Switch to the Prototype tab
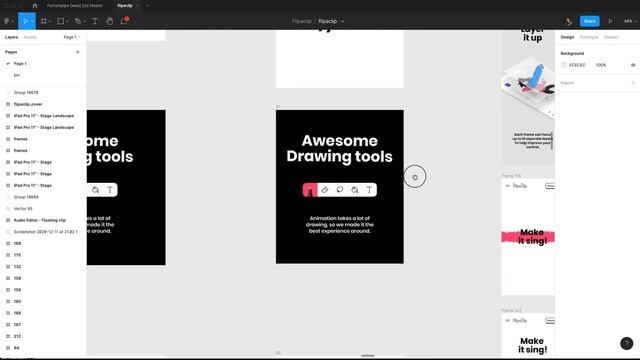The height and width of the screenshot is (360, 640). pos(589,37)
